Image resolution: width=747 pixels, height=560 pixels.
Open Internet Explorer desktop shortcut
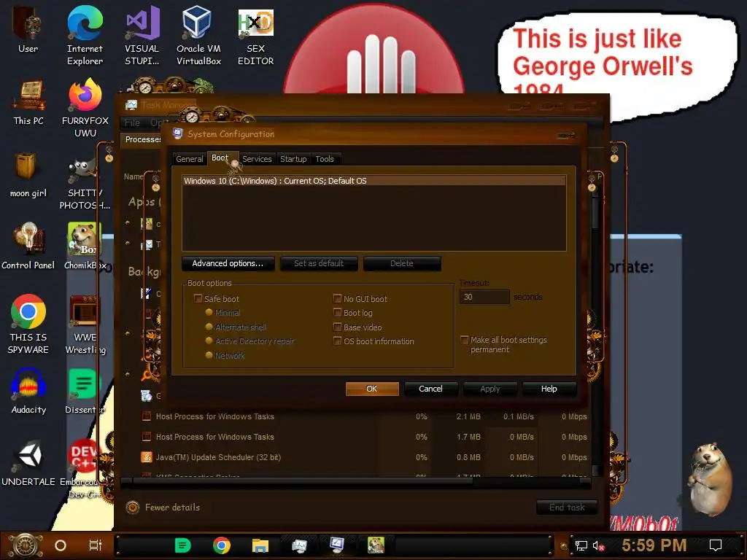(x=85, y=34)
